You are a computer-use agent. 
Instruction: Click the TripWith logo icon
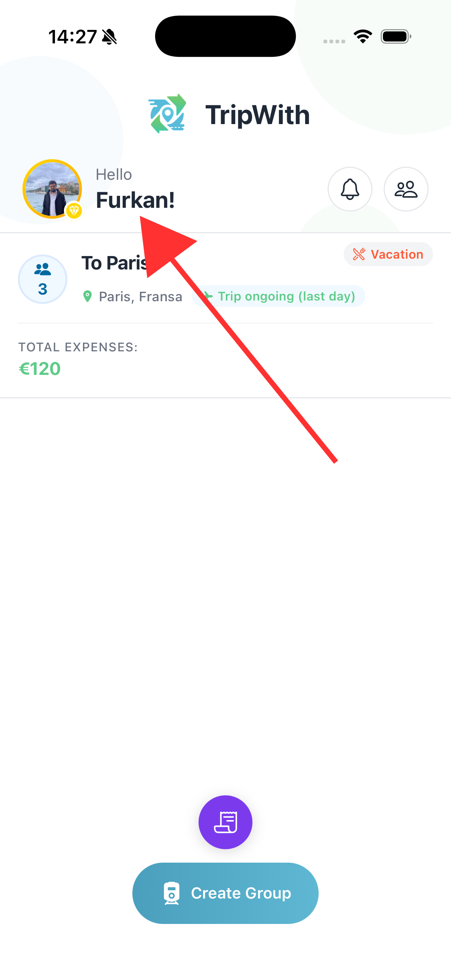coord(168,114)
